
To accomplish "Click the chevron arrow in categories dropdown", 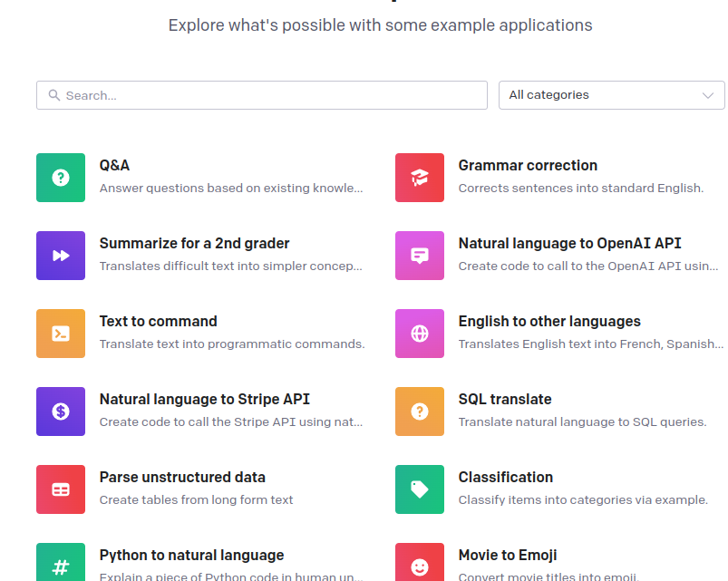I will [708, 95].
